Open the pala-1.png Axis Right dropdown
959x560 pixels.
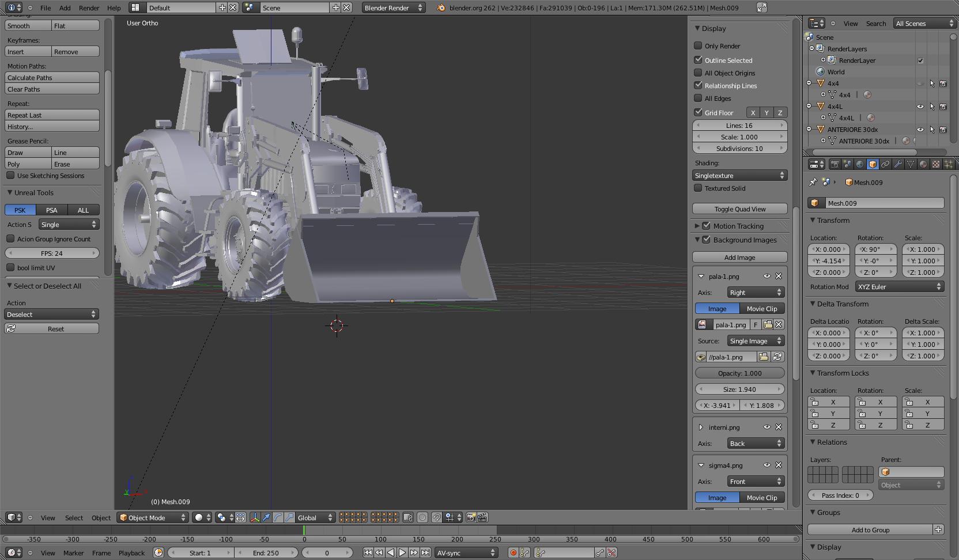click(x=755, y=292)
